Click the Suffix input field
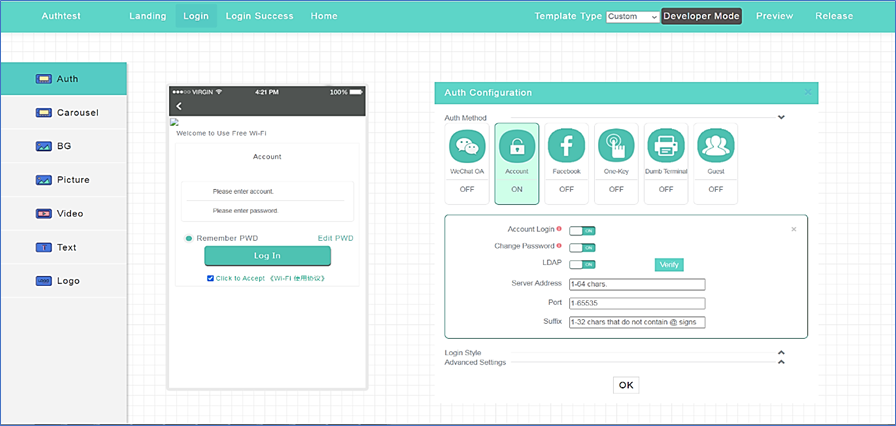 (x=637, y=323)
